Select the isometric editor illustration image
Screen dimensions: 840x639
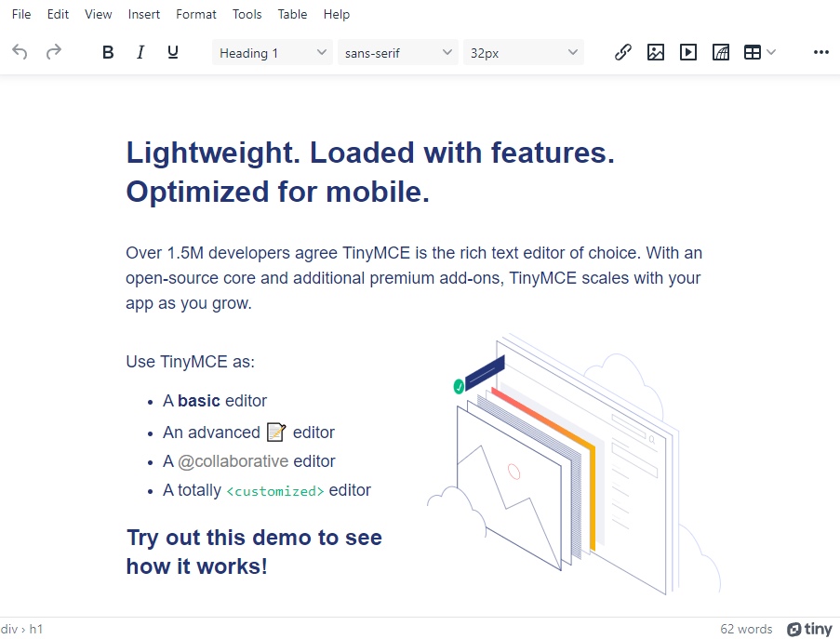pos(573,464)
